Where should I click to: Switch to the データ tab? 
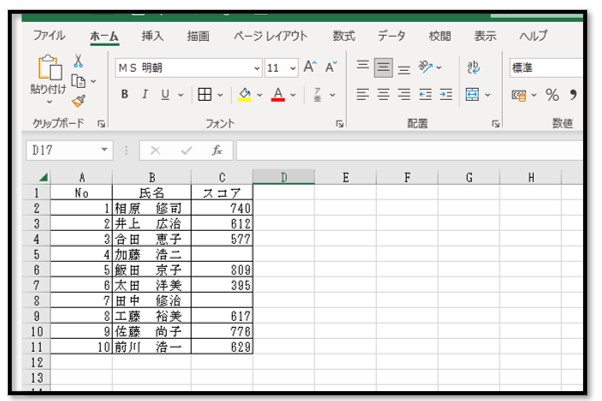(392, 36)
